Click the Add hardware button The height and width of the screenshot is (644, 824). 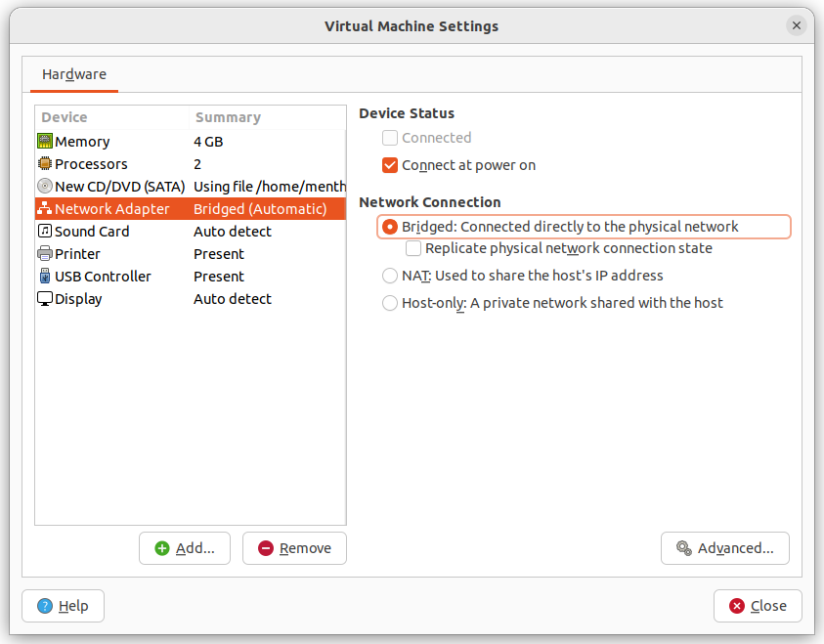pyautogui.click(x=184, y=548)
